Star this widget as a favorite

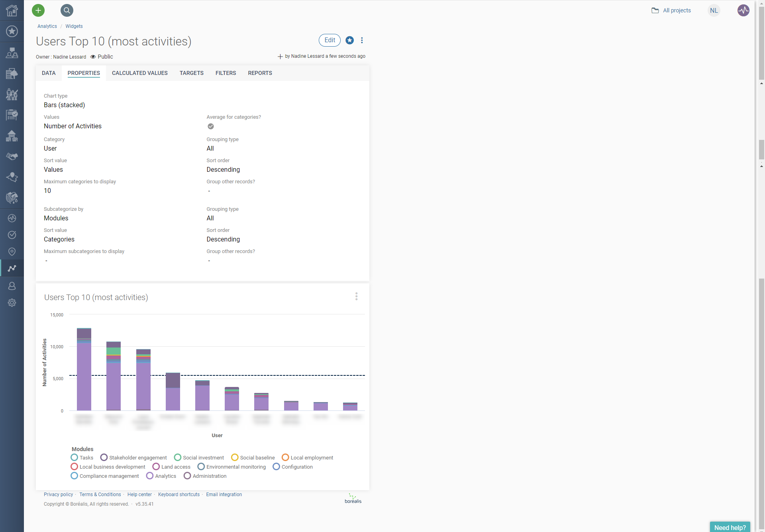pyautogui.click(x=349, y=40)
